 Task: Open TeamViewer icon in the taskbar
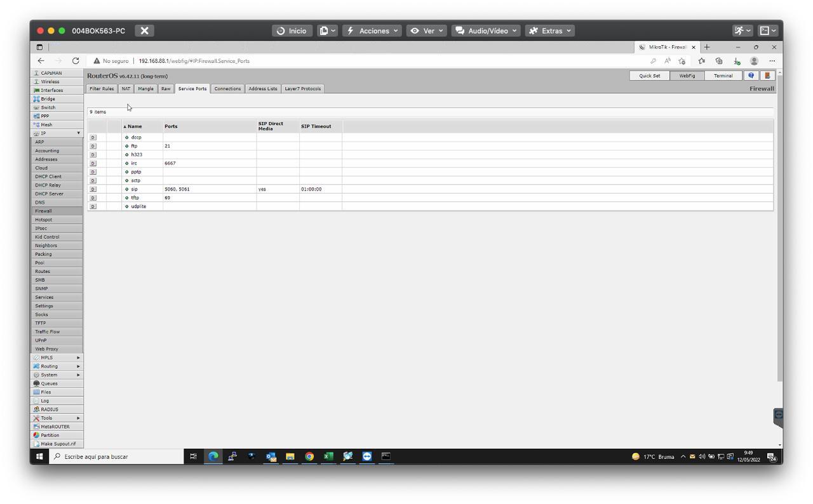pos(367,456)
